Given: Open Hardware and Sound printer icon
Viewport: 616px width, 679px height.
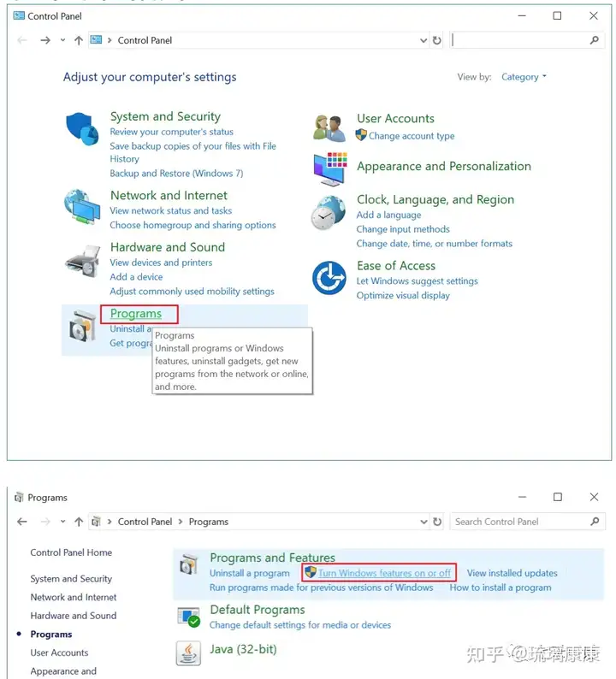Looking at the screenshot, I should (x=82, y=261).
